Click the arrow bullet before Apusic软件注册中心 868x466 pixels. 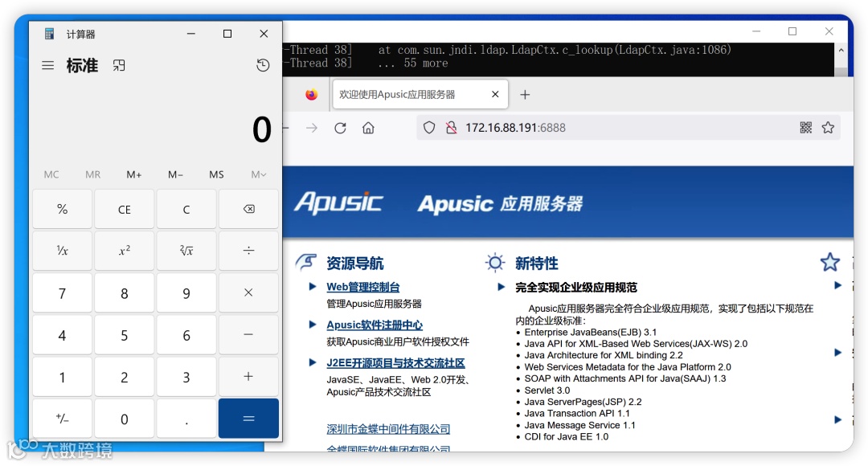pyautogui.click(x=312, y=325)
